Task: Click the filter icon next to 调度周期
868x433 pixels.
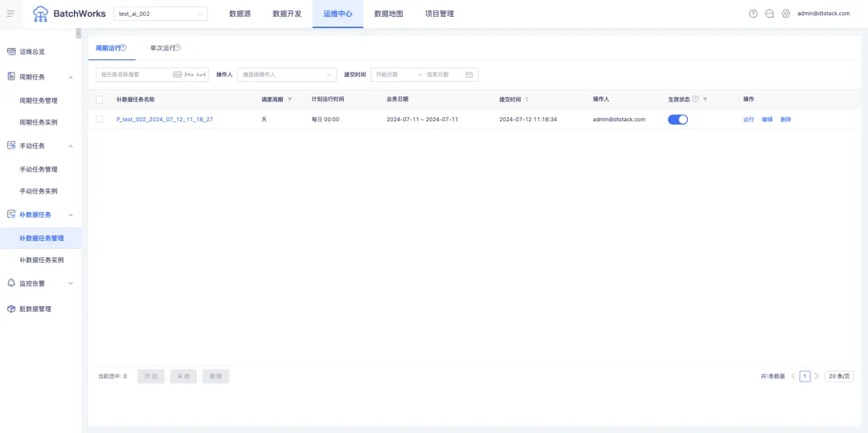Action: (x=290, y=100)
